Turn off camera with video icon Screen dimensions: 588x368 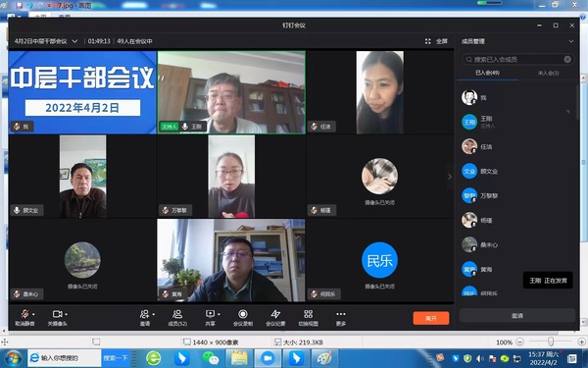pos(57,317)
